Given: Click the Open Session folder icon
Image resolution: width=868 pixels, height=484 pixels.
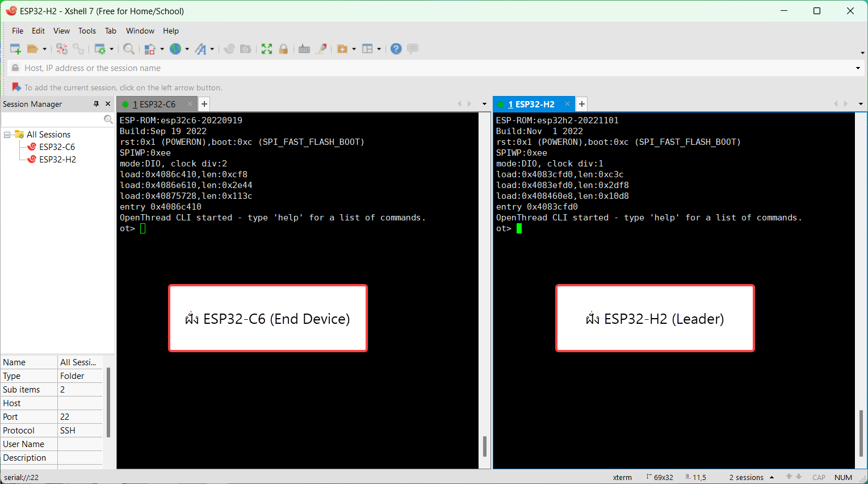Looking at the screenshot, I should (x=33, y=49).
